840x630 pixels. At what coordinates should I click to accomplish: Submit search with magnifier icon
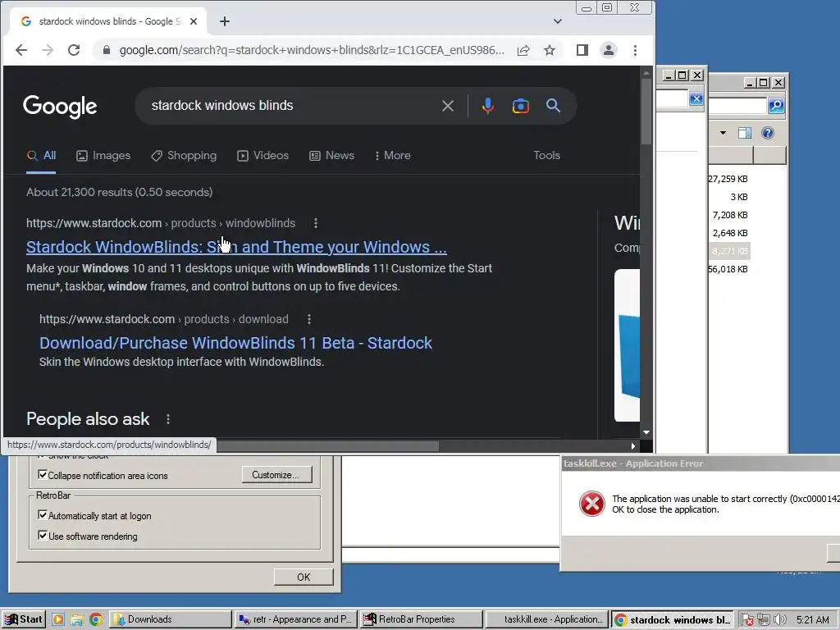pos(554,106)
